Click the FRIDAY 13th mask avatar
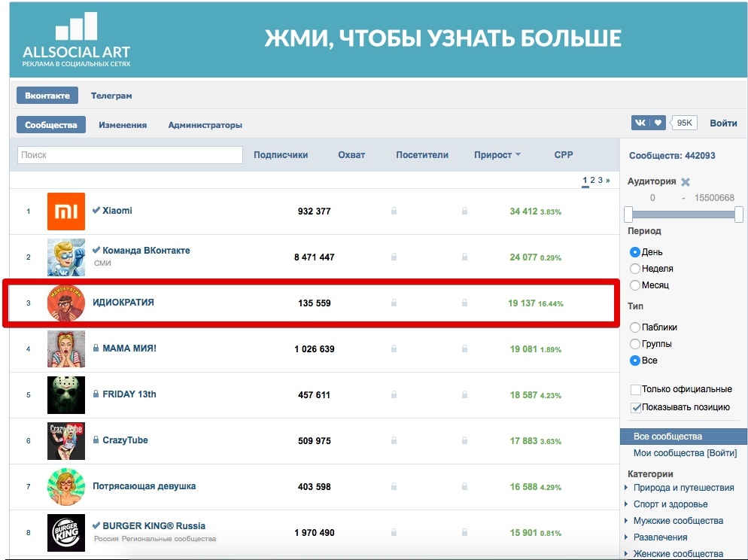This screenshot has width=748, height=560. point(65,395)
